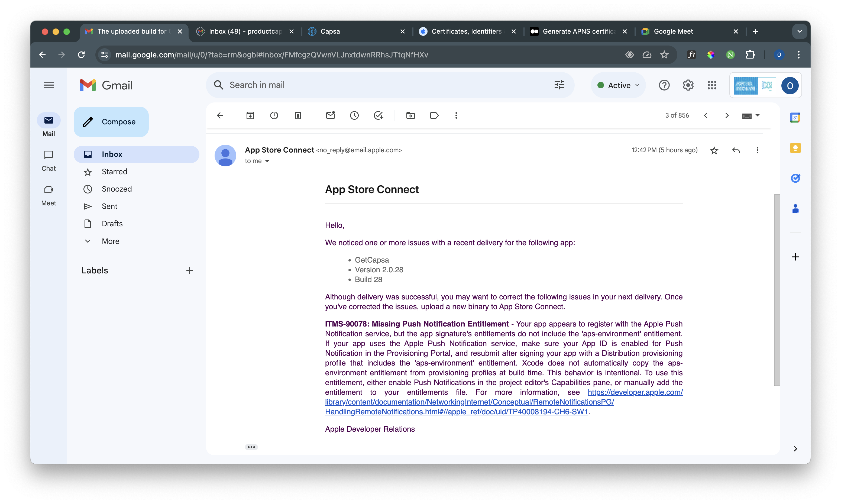The image size is (841, 504).
Task: Open the developer.apple.com documentation link
Action: point(504,402)
